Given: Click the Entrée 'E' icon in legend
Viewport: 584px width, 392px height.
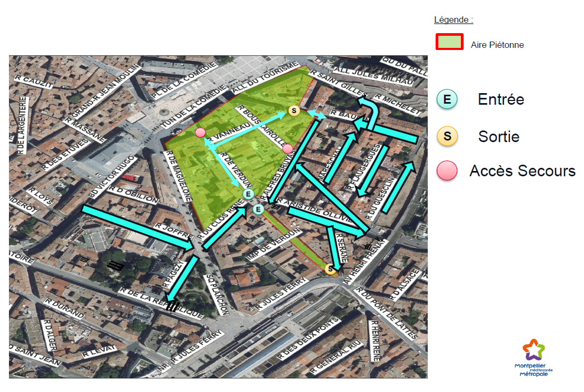Looking at the screenshot, I should pyautogui.click(x=447, y=99).
